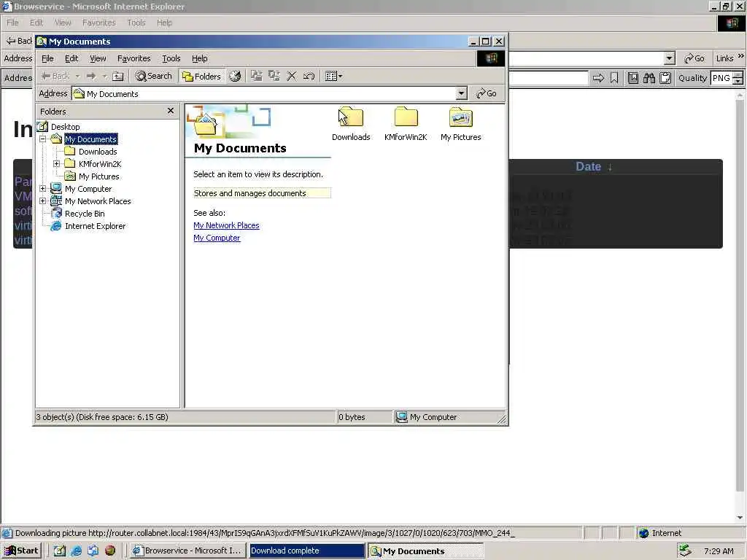This screenshot has width=747, height=560.
Task: Open Search in My Documents toolbar
Action: [x=153, y=76]
